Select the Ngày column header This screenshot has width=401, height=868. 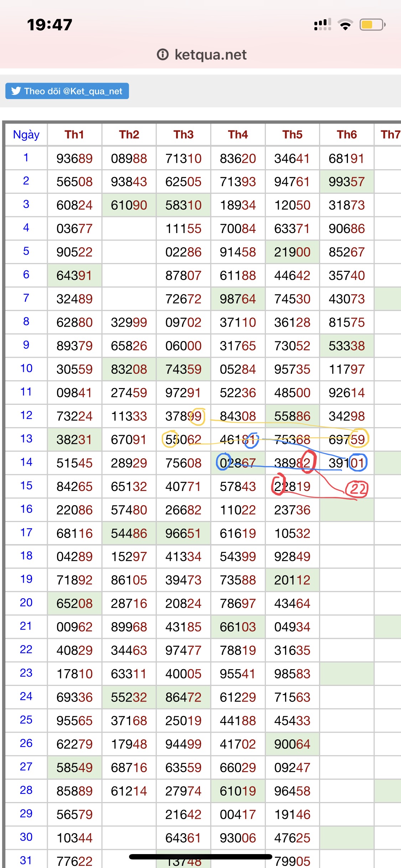(x=26, y=135)
